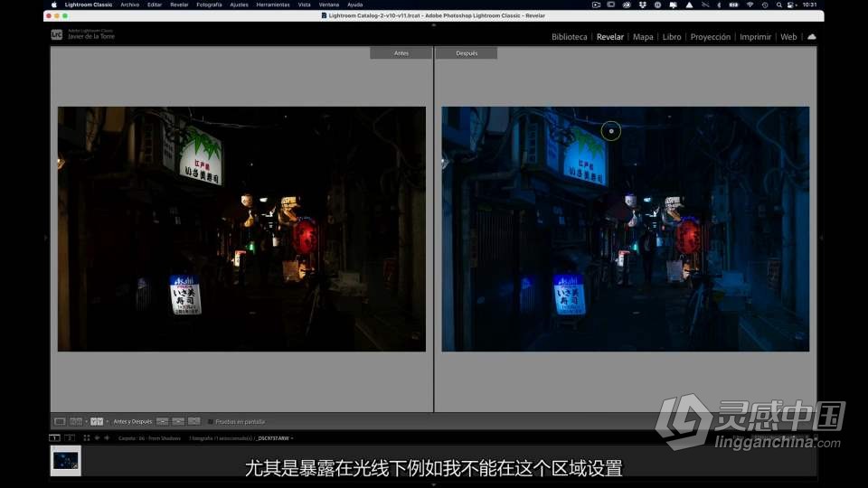Viewport: 868px width, 488px height.
Task: Open screen recording menu bar icon
Action: click(596, 5)
